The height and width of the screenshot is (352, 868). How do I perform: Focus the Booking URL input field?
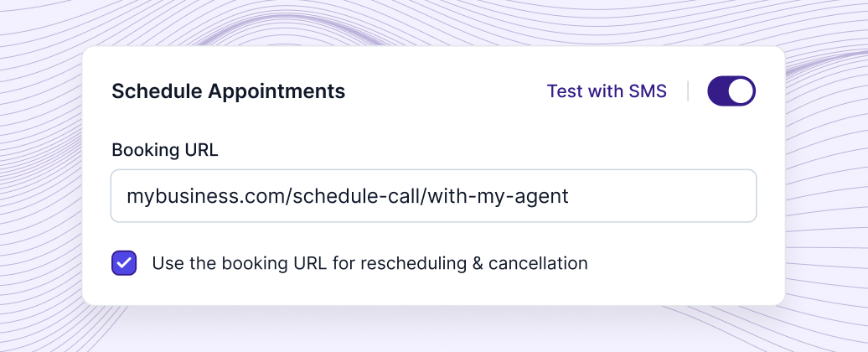[433, 196]
